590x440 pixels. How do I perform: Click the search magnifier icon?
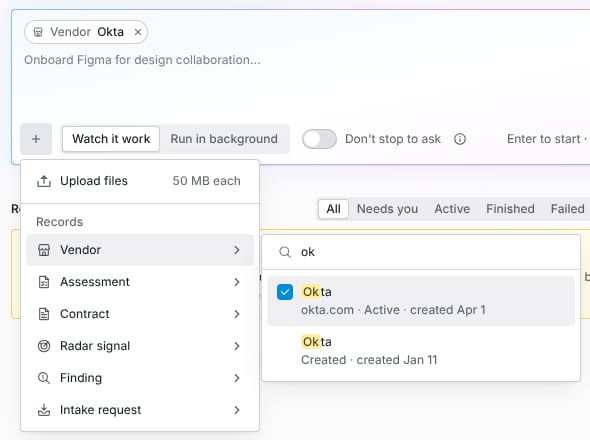point(285,252)
